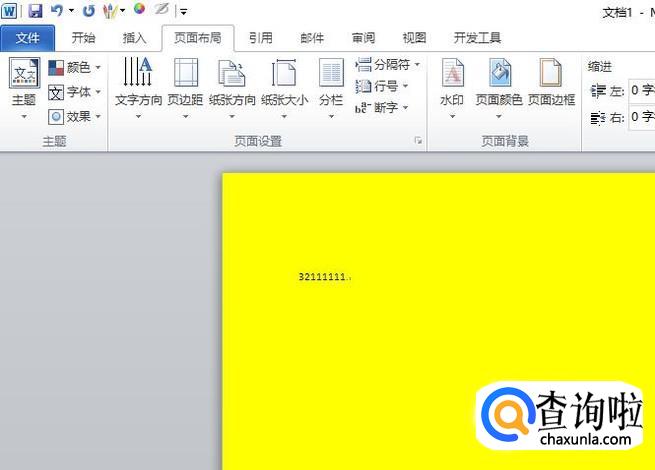The height and width of the screenshot is (470, 655).
Task: Undo the last action
Action: [x=57, y=10]
